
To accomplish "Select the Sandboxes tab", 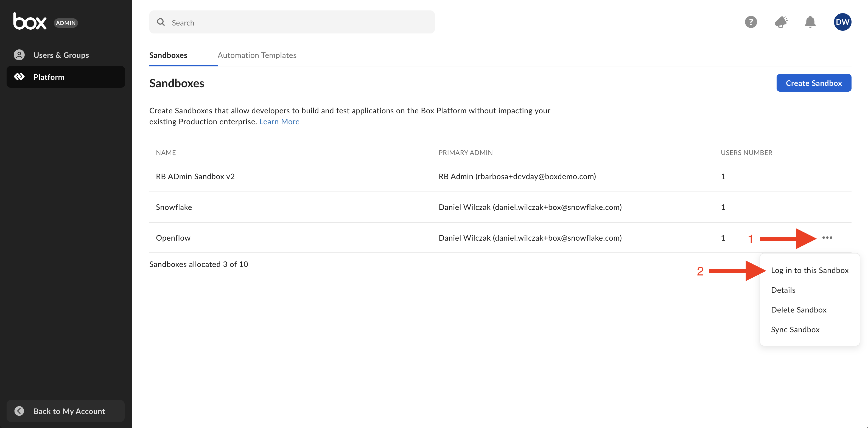I will pos(168,55).
